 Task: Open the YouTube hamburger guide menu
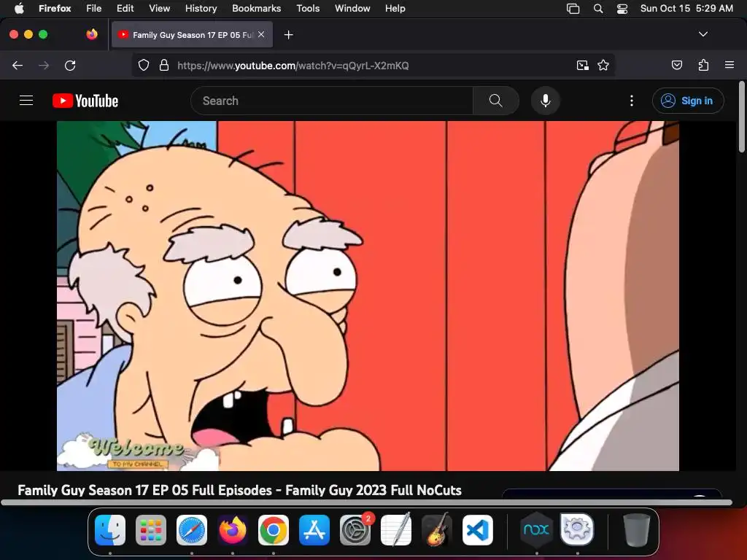click(x=26, y=101)
